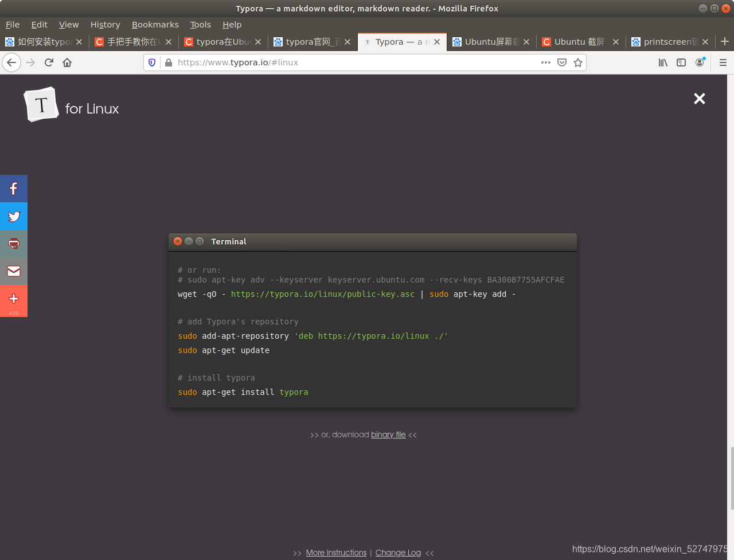Open the Help menu
Screen dimensions: 734x560
[x=232, y=25]
